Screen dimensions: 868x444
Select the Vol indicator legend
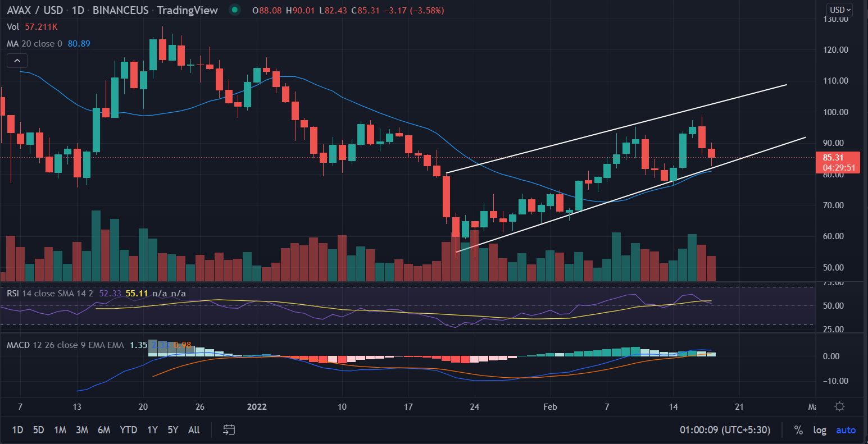(x=12, y=26)
